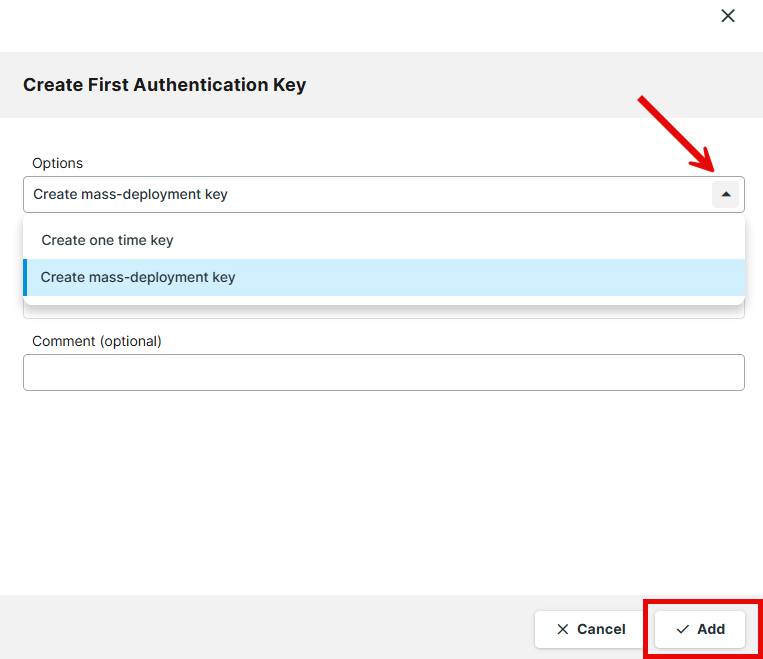
Task: Click selected text in the Options box
Action: pos(130,195)
